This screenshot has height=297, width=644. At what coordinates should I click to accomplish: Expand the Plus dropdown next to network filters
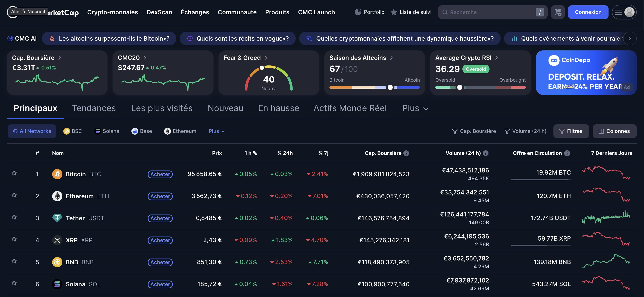point(216,131)
